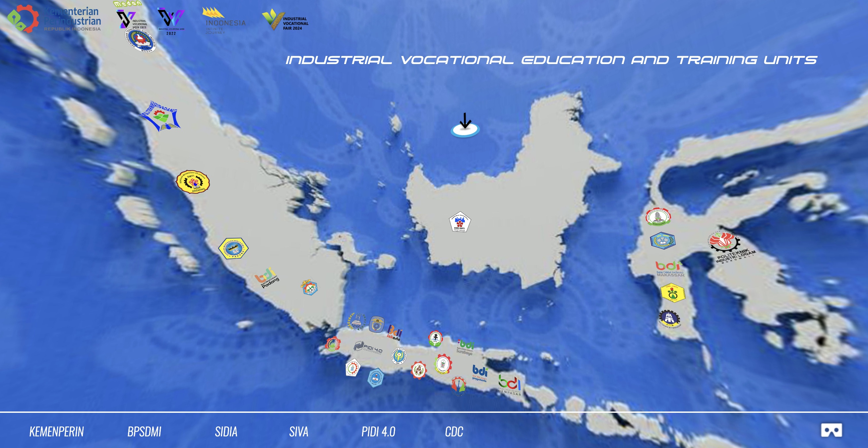
Task: Click the 'Industrial Vocational Education and Training Units' title
Action: pos(551,60)
